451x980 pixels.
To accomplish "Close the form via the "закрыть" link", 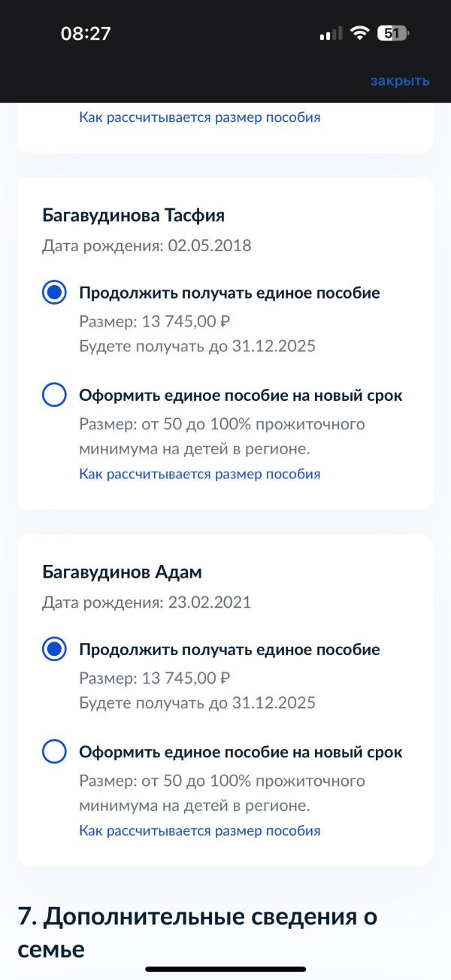I will click(399, 80).
